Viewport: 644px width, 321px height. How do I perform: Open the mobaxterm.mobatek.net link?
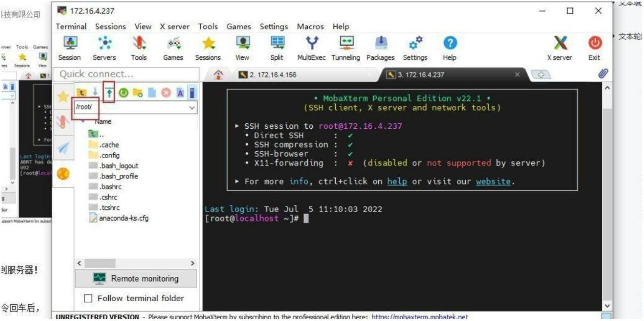tap(419, 317)
